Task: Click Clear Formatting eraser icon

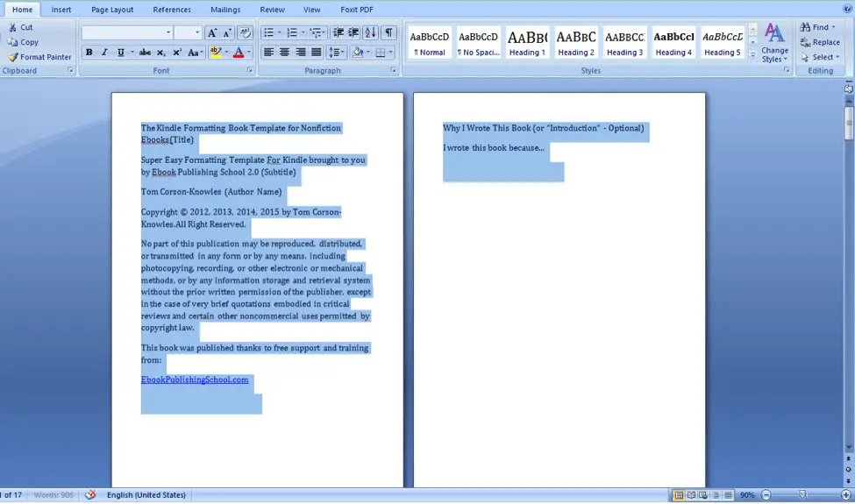Action: coord(246,32)
